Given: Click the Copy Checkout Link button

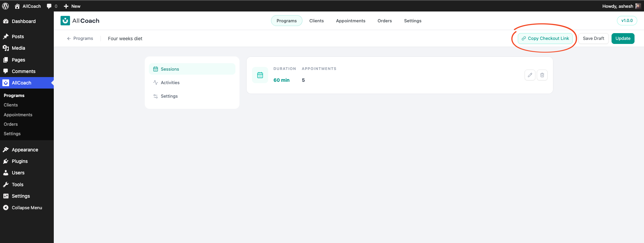Looking at the screenshot, I should [x=545, y=39].
